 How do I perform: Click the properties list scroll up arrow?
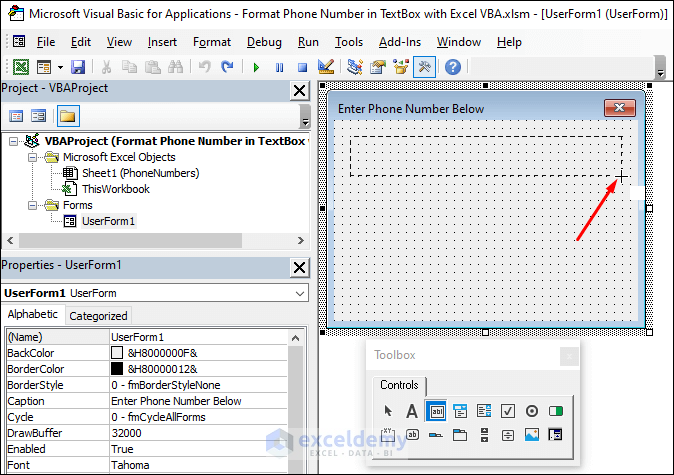[295, 338]
